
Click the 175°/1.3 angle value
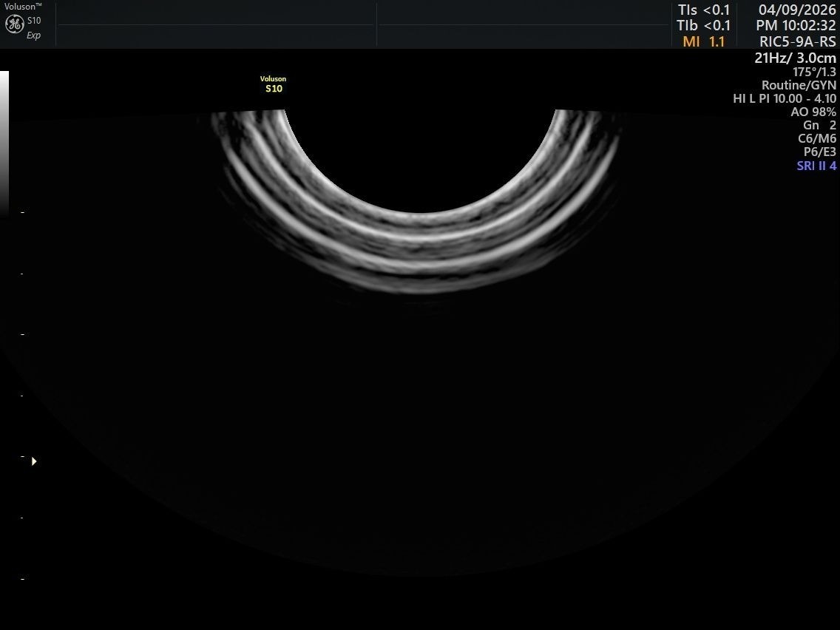814,72
